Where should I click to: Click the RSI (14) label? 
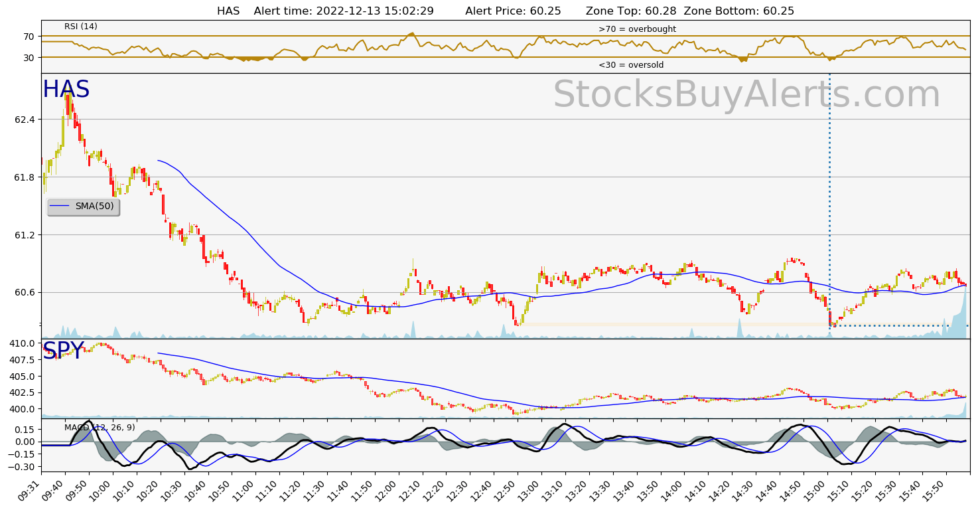tap(81, 27)
